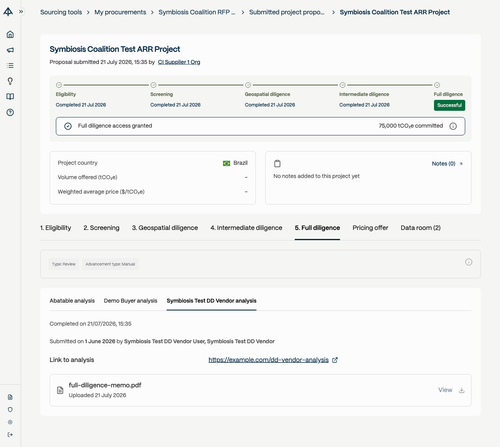
Task: Click the info icon next to committed tCO2e
Action: (453, 126)
